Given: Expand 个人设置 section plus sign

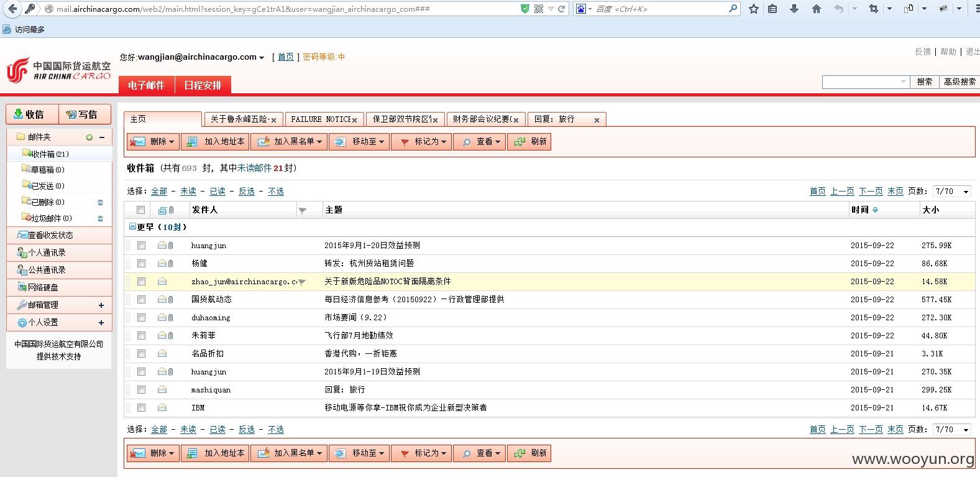Looking at the screenshot, I should pyautogui.click(x=101, y=323).
